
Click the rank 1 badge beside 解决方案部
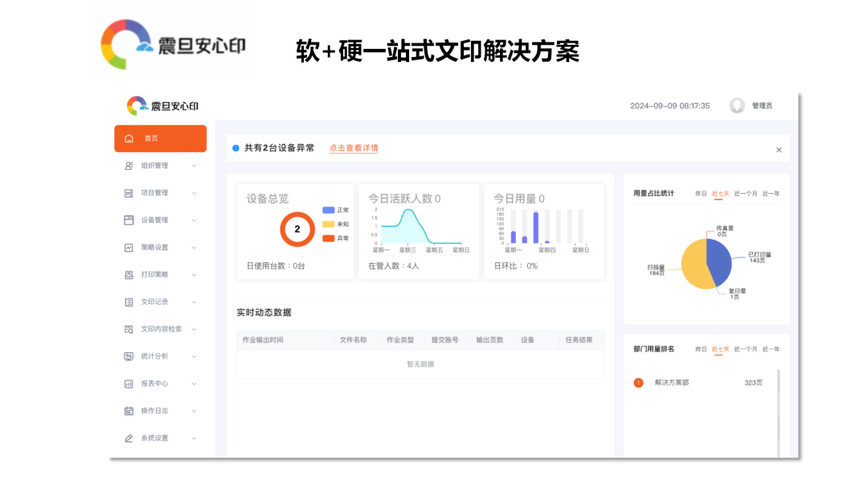pos(638,383)
